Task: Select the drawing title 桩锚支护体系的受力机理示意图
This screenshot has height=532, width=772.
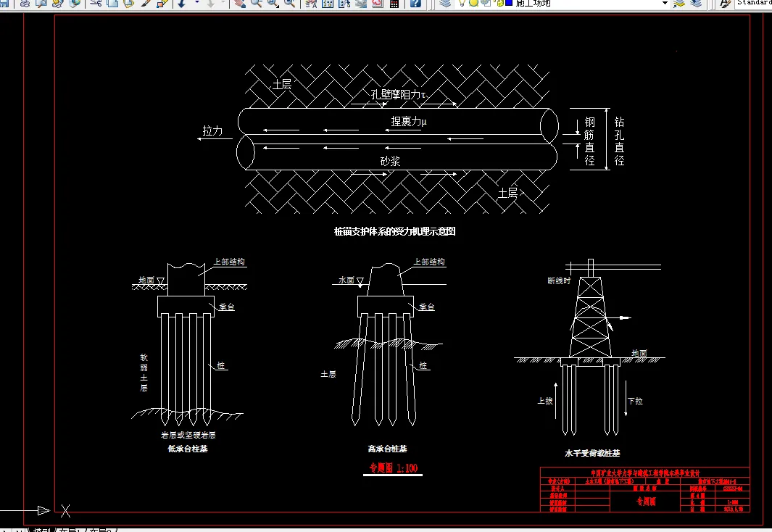Action: pos(394,231)
